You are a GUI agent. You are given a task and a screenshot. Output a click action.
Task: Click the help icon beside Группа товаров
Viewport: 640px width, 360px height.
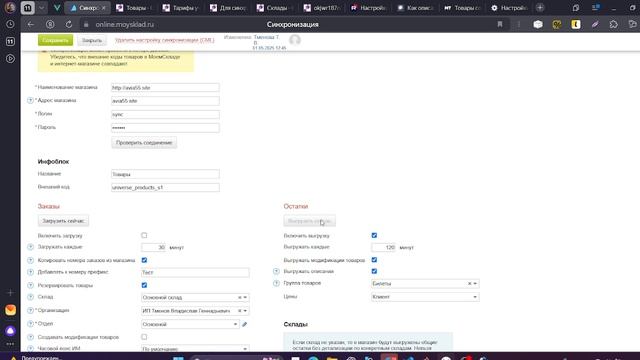[276, 283]
